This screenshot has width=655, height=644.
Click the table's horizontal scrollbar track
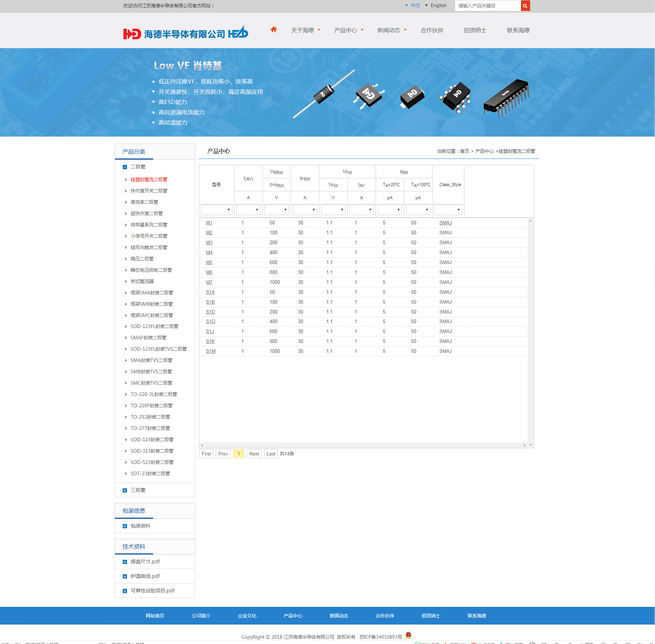tap(363, 445)
